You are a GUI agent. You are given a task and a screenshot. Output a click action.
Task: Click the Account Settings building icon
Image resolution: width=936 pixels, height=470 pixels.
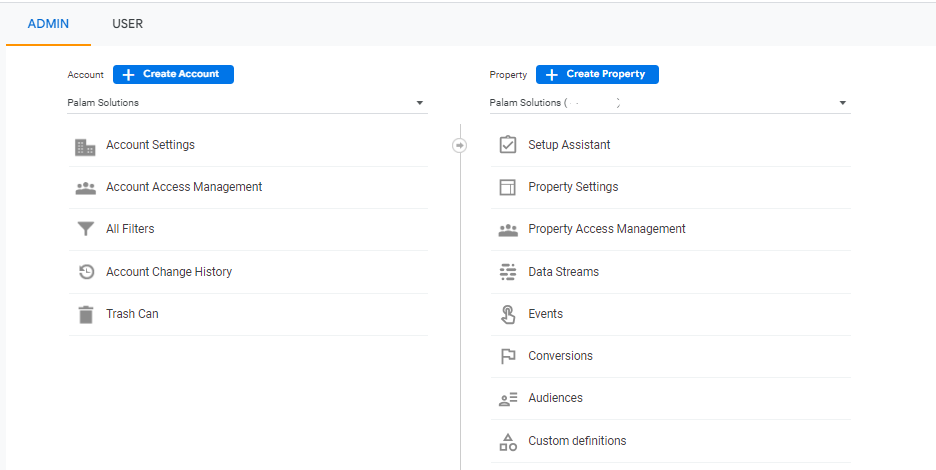(x=86, y=146)
